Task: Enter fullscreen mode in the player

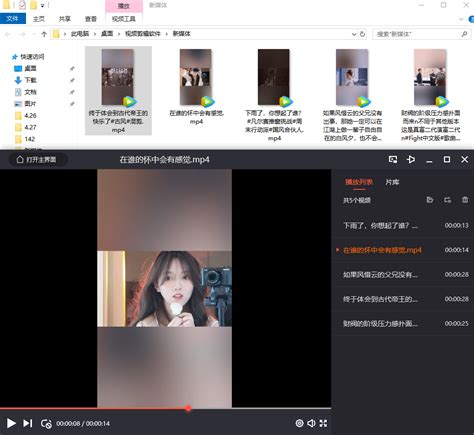Action: 323,423
